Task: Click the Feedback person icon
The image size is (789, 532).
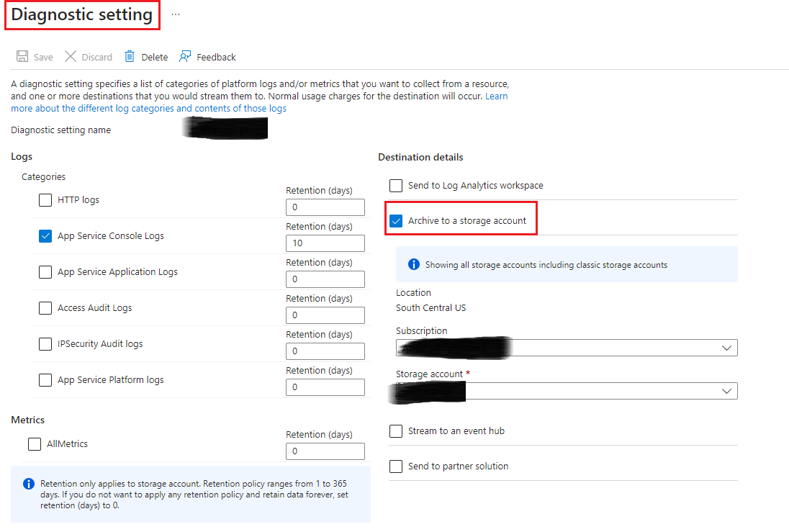Action: (x=186, y=57)
